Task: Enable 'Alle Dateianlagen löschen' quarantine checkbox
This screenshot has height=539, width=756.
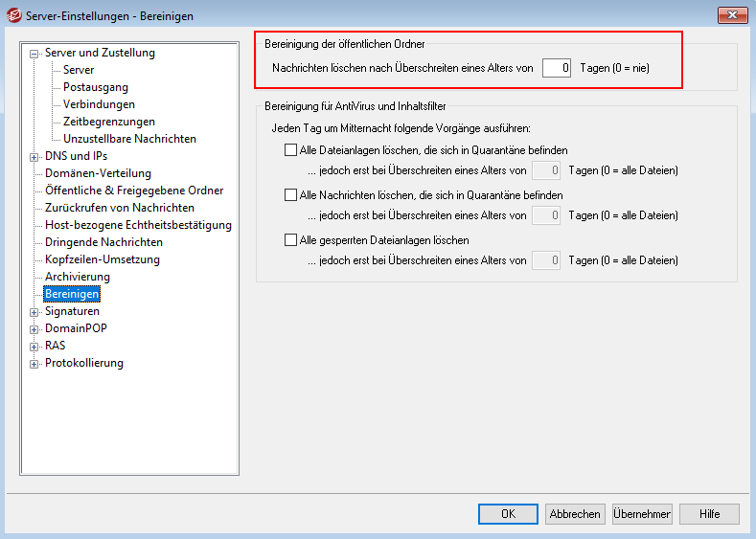Action: pyautogui.click(x=291, y=150)
